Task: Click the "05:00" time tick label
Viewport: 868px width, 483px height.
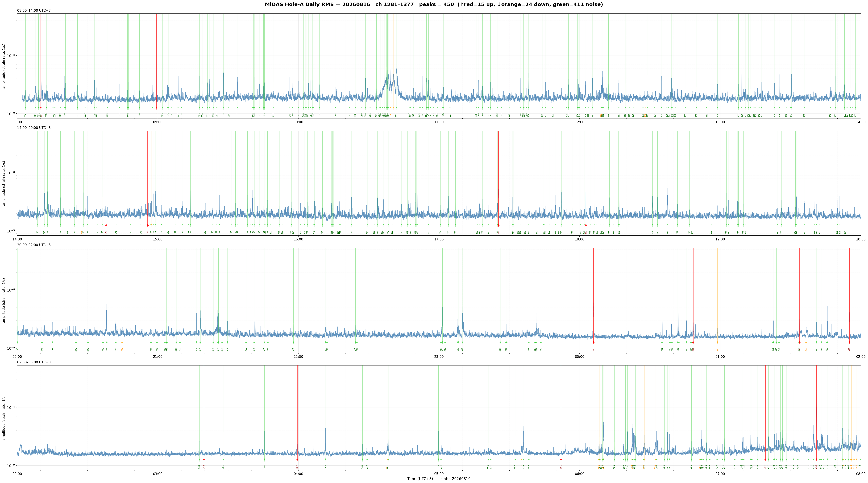Action: [439, 474]
